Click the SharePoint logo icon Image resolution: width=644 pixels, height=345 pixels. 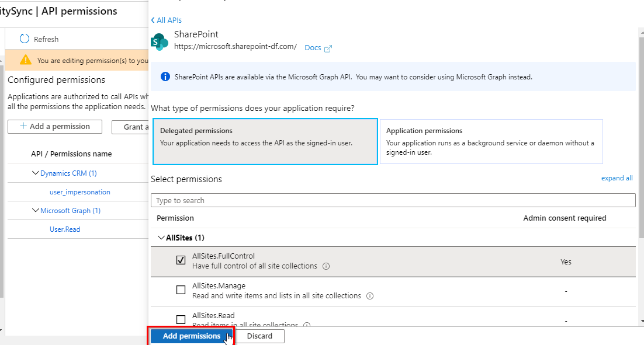point(160,42)
